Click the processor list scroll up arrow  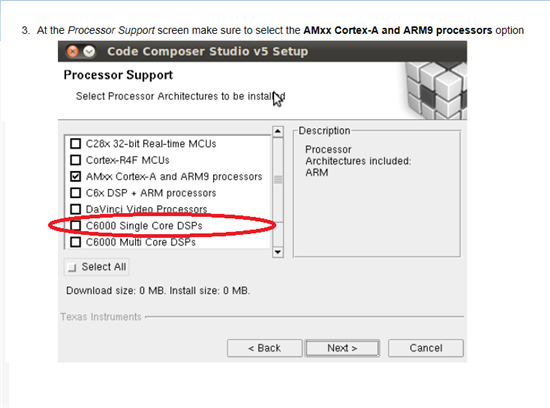coord(278,131)
